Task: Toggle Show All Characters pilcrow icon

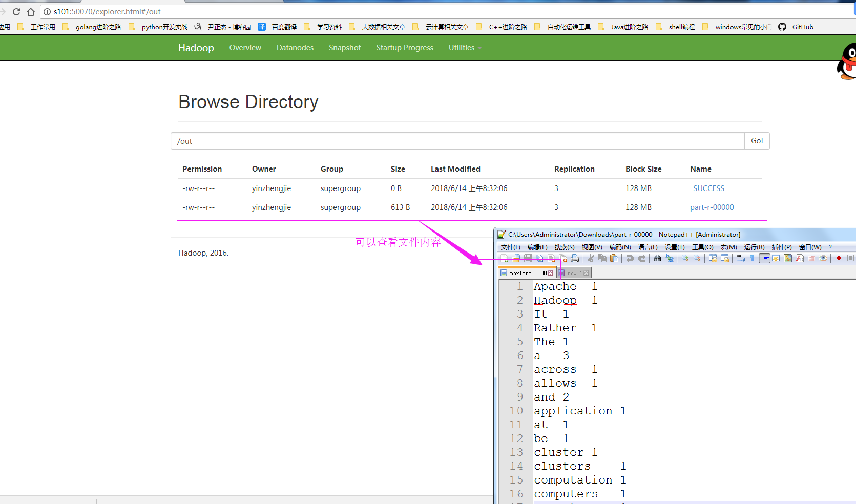Action: click(x=752, y=259)
